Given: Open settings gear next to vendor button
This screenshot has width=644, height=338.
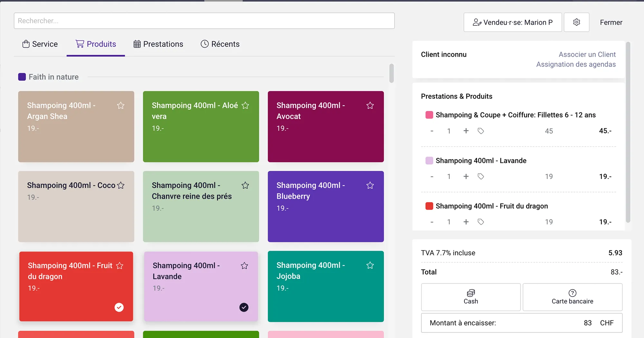Looking at the screenshot, I should click(576, 22).
